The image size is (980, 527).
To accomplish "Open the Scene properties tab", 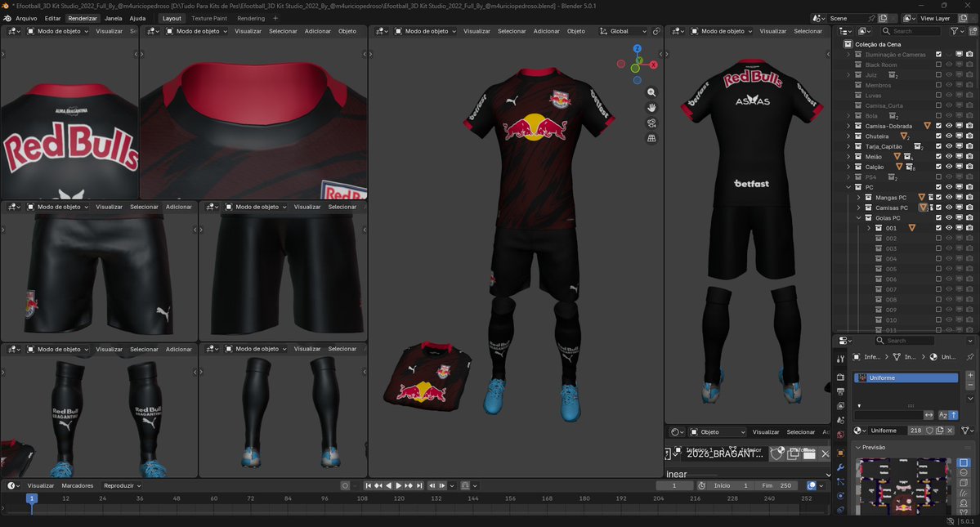I will point(840,420).
